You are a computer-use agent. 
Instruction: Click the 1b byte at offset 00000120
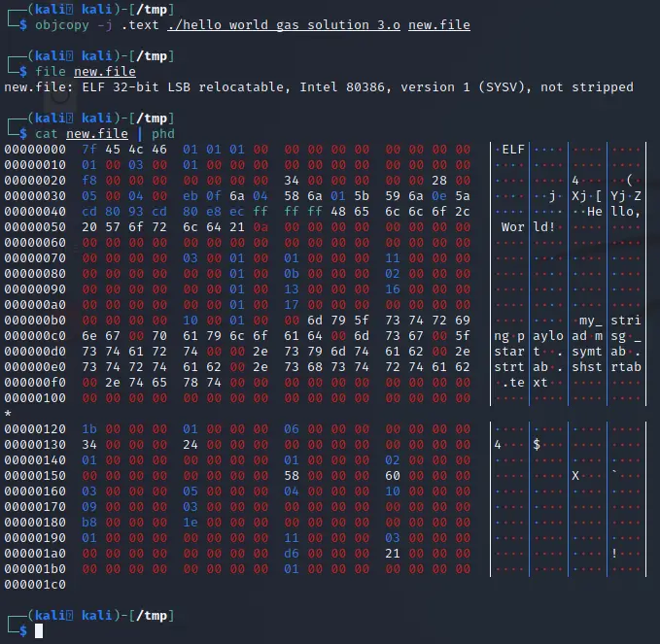click(89, 429)
